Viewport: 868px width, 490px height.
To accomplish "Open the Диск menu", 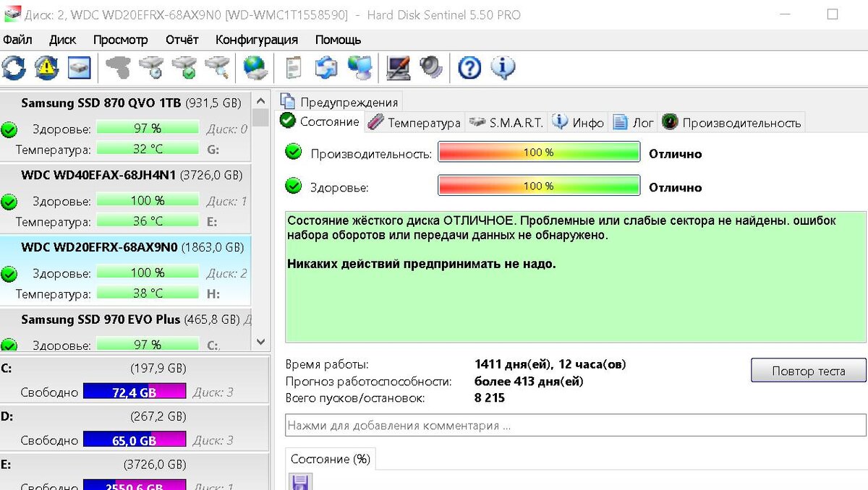I will (x=63, y=40).
